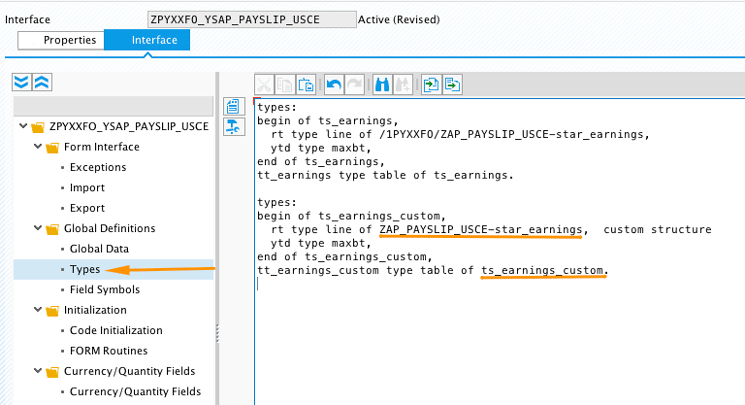Click the Paste icon in editor toolbar
This screenshot has height=405, width=745.
coord(307,85)
